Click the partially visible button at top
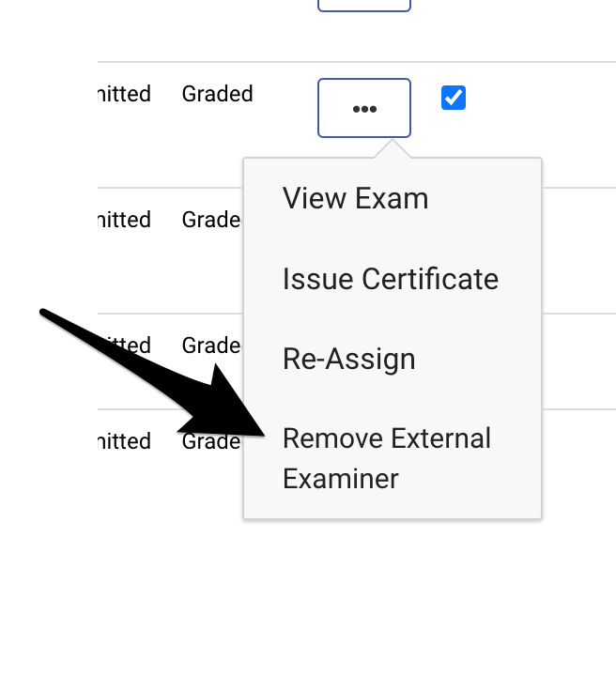 pyautogui.click(x=364, y=5)
